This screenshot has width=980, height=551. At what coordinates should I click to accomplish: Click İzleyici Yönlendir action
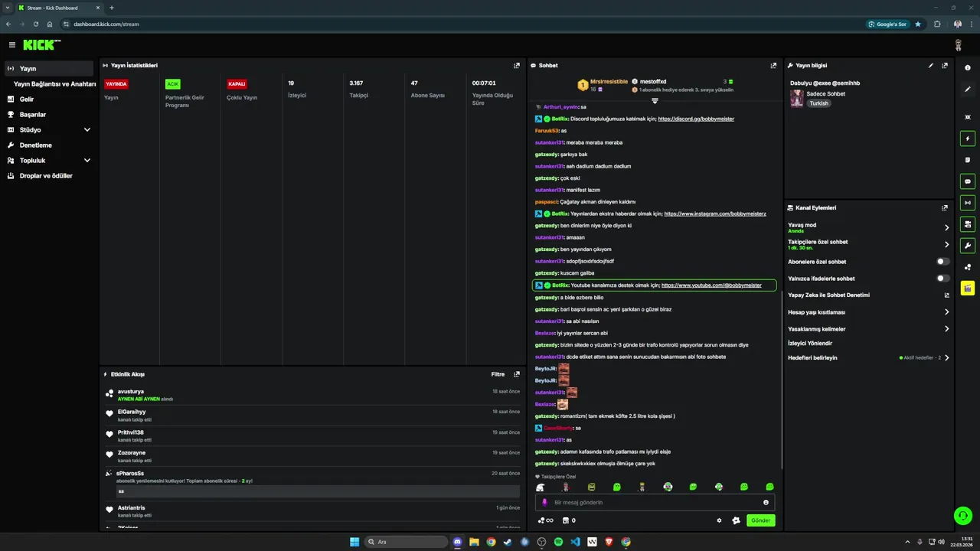pos(810,343)
